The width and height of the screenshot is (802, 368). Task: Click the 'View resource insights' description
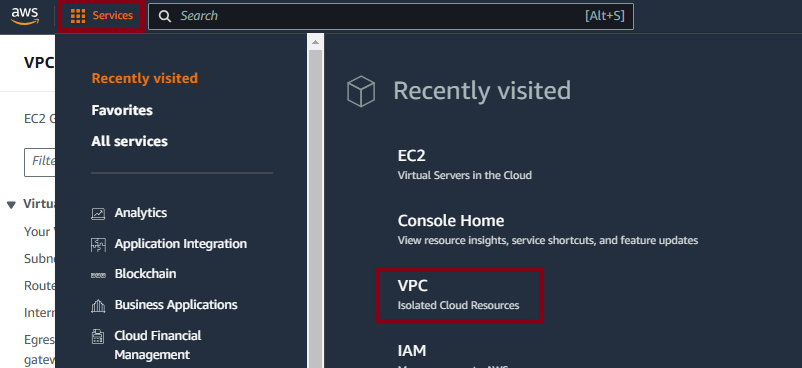pos(548,240)
